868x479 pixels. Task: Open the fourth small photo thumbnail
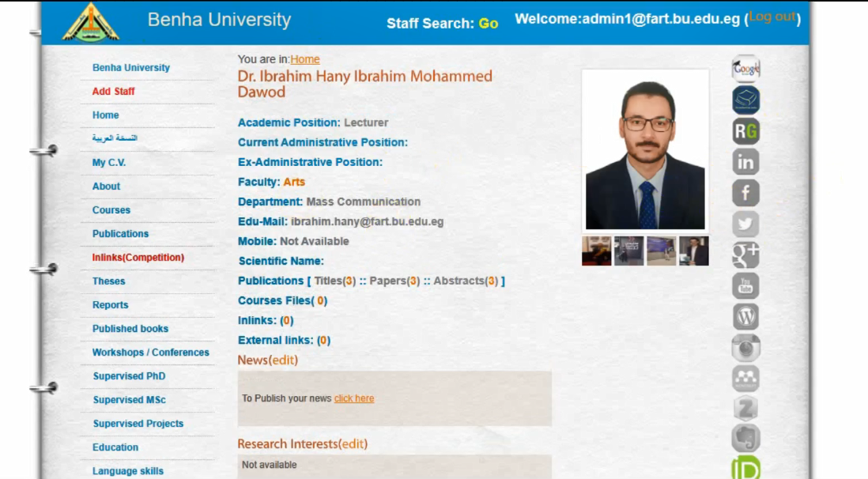(694, 251)
